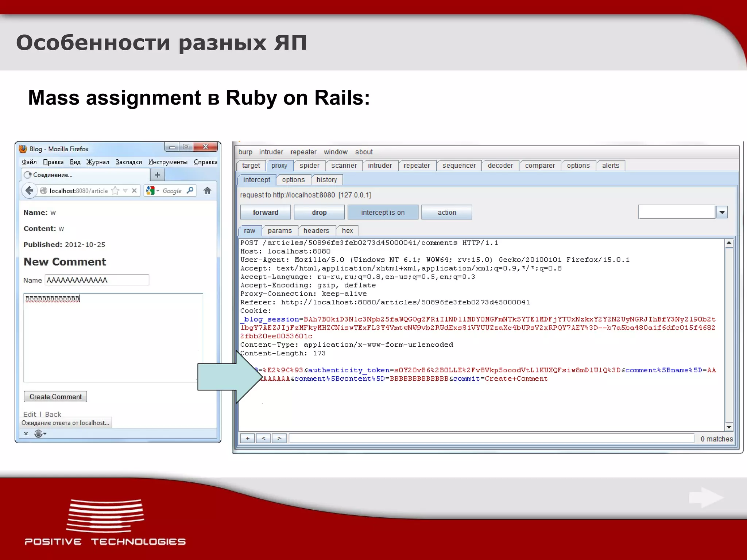747x560 pixels.
Task: Open Burp's intruder menu
Action: click(271, 152)
